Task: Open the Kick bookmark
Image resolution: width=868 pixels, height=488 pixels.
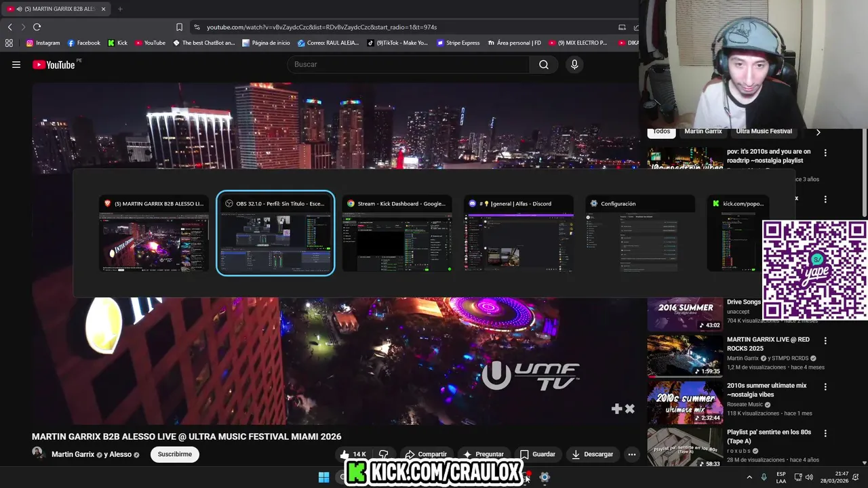Action: [x=117, y=43]
